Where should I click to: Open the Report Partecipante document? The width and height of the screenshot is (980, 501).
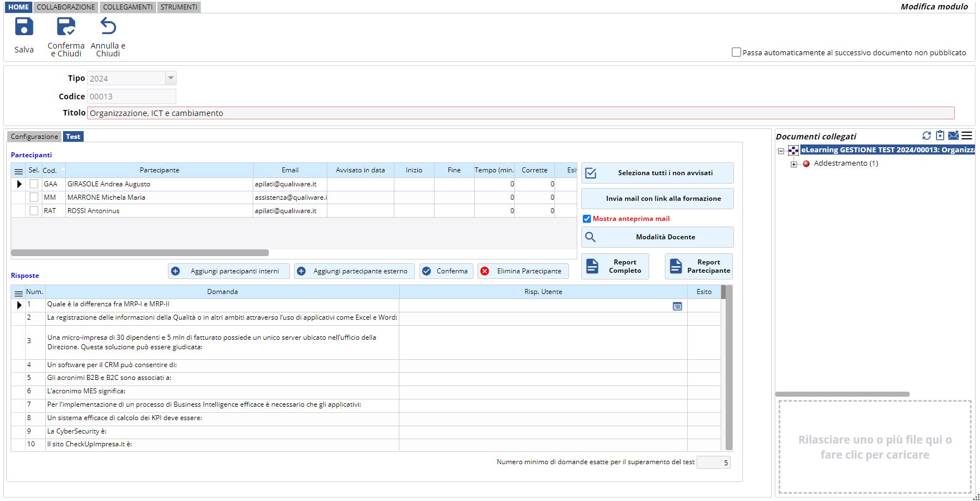(699, 267)
